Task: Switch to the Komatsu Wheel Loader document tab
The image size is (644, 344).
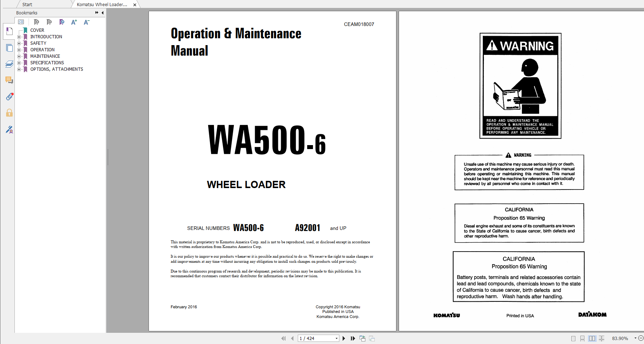Action: click(x=102, y=5)
